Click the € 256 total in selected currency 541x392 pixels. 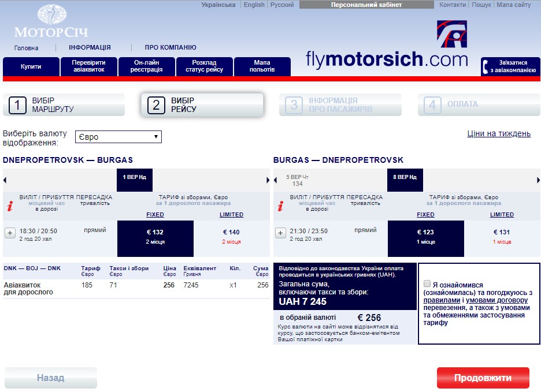click(x=369, y=318)
